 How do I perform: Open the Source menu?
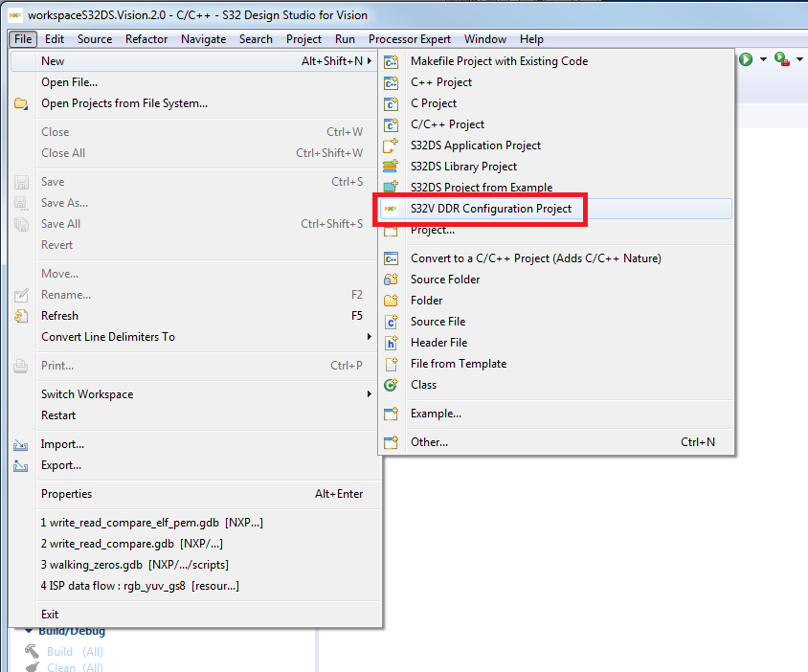point(95,39)
